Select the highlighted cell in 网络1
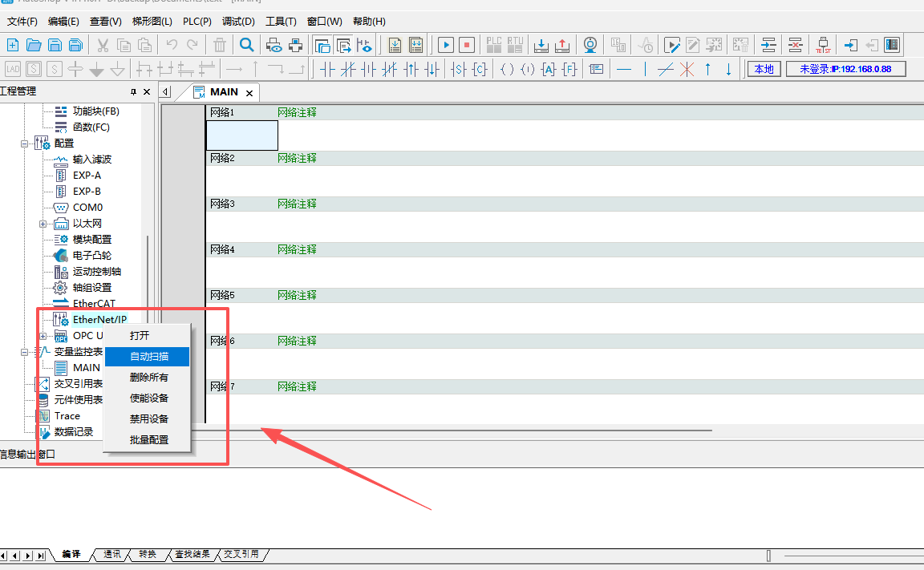This screenshot has height=570, width=924. 241,135
